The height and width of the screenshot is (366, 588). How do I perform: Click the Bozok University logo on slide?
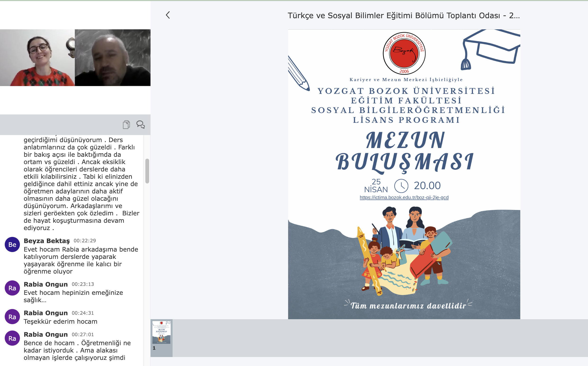tap(404, 53)
